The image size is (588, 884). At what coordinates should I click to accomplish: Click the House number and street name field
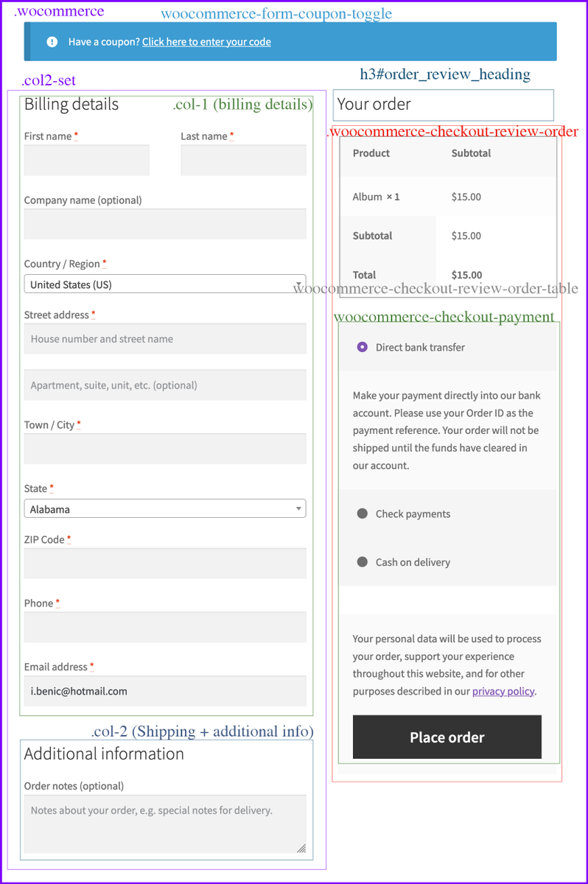click(165, 339)
